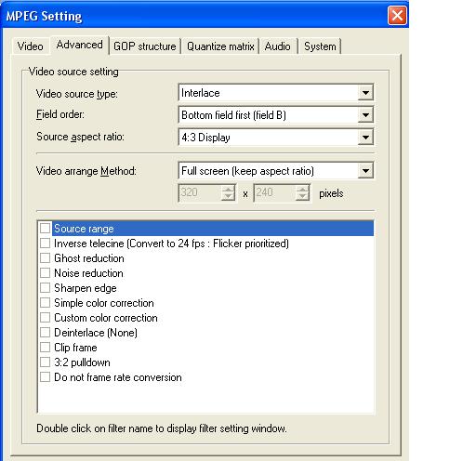Expand the Video source type dropdown
Screen dimensions: 476x461
(365, 93)
